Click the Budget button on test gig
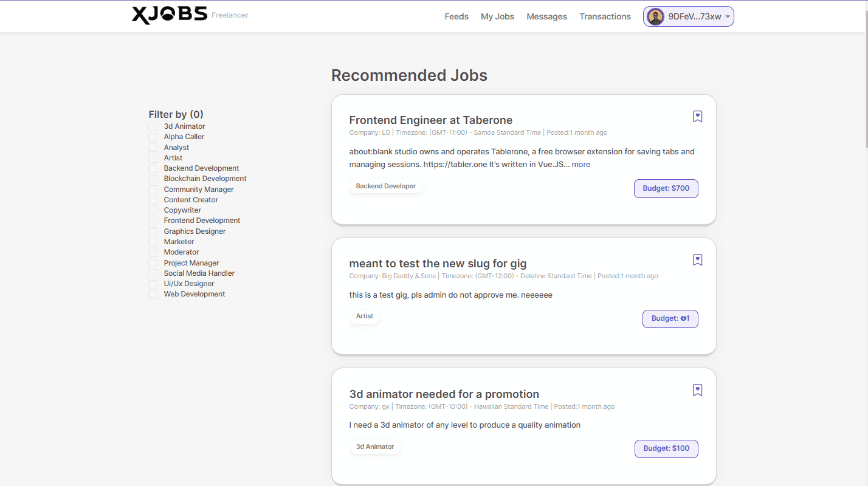Screen dimensions: 868x486 (x=670, y=318)
